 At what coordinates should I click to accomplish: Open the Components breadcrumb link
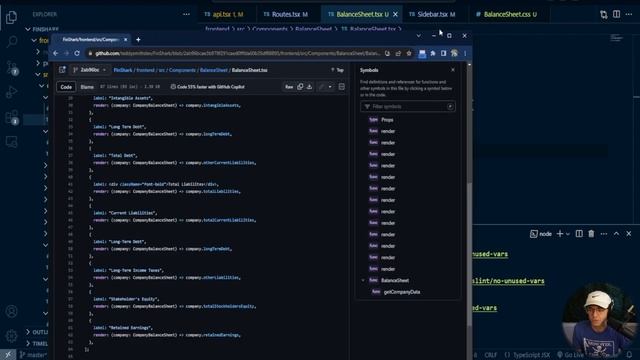(182, 70)
